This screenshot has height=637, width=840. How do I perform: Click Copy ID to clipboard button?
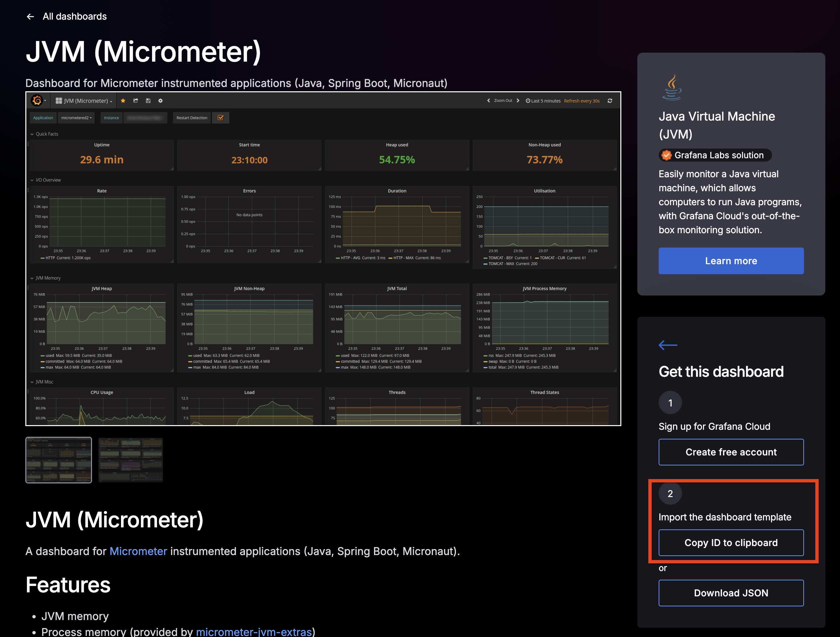(x=731, y=542)
